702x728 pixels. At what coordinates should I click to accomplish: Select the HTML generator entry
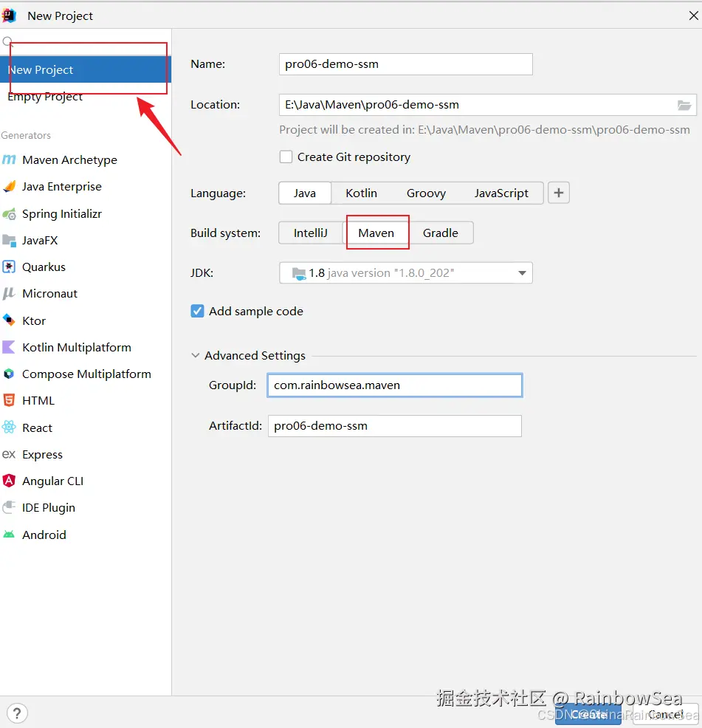(86, 400)
